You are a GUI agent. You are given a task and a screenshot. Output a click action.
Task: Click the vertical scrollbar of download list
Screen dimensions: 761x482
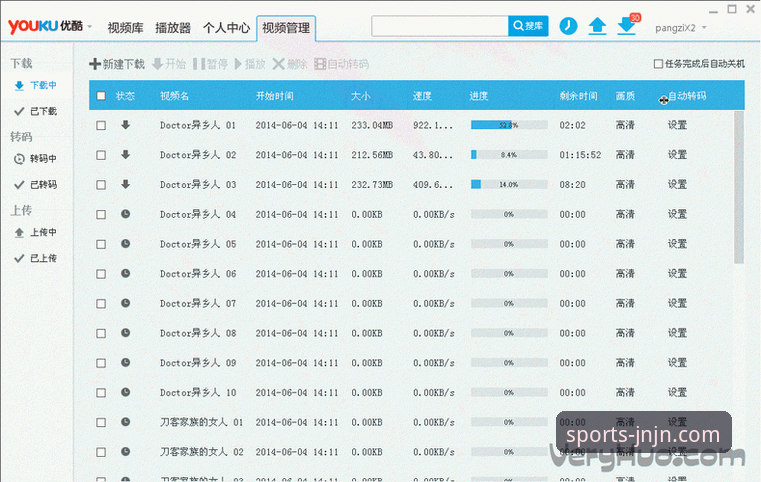click(x=739, y=187)
